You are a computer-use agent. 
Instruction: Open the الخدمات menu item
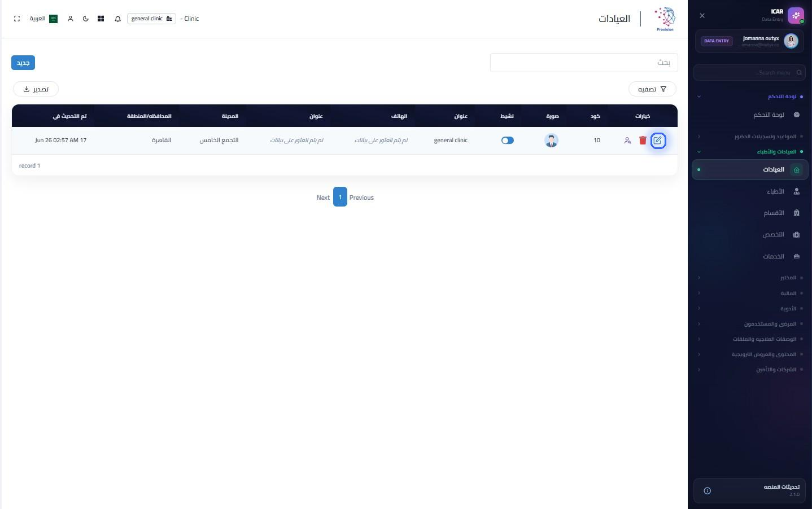(x=750, y=256)
